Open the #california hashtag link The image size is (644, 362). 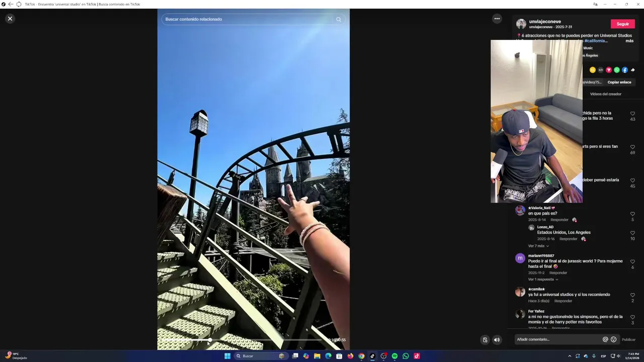[x=595, y=41]
